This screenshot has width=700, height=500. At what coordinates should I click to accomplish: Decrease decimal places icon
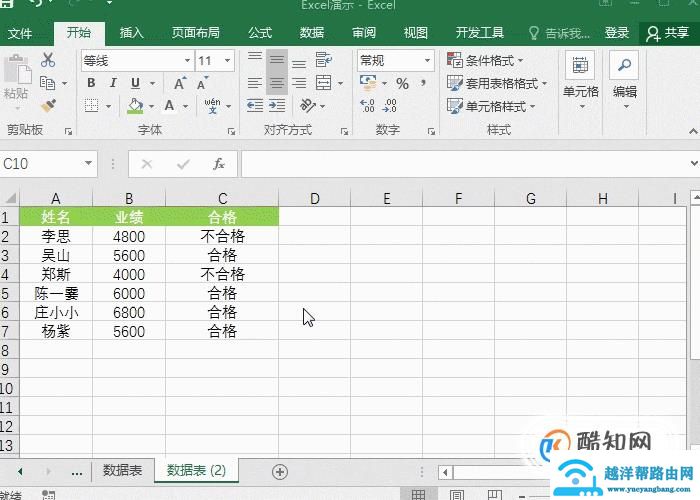click(389, 106)
